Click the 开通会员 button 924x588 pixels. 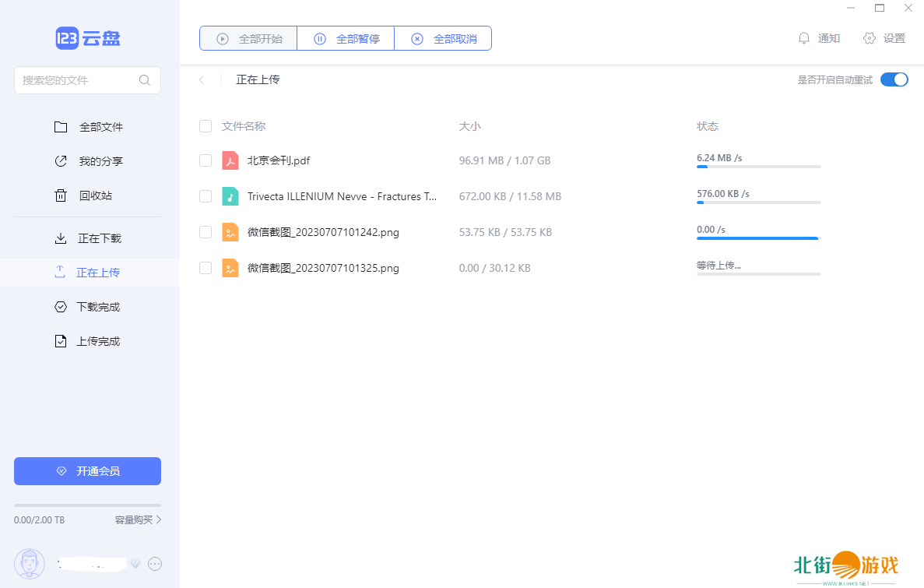87,471
